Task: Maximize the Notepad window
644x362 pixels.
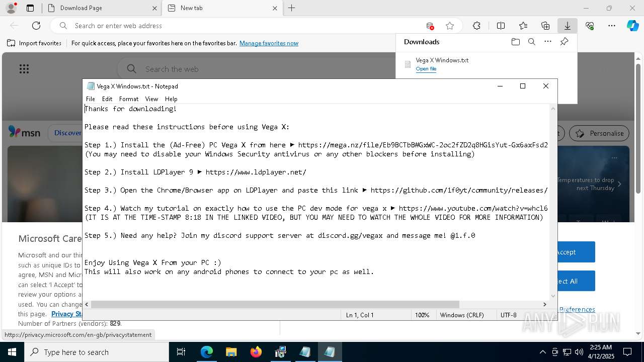Action: point(523,86)
